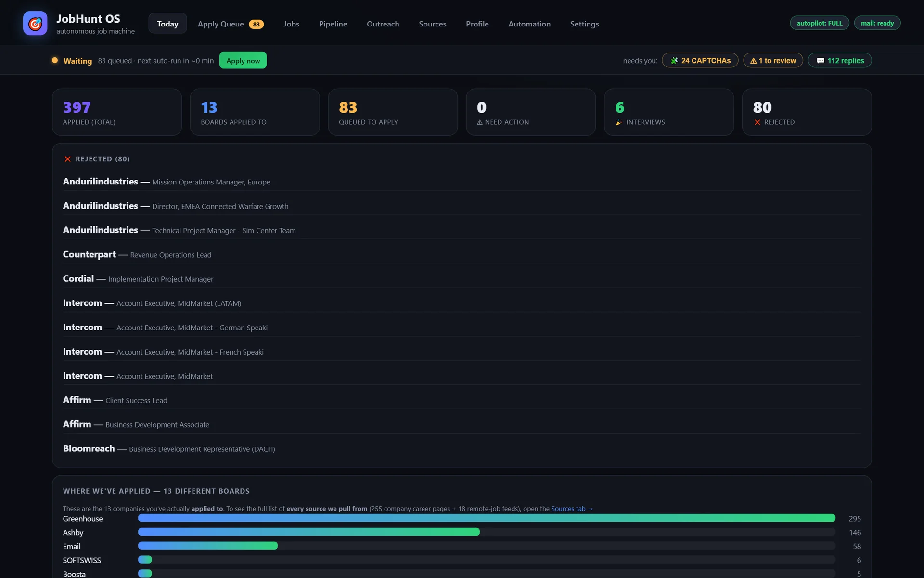Screen dimensions: 924x578
Task: Click the warning triangle next to NEED ACTION
Action: coord(480,122)
